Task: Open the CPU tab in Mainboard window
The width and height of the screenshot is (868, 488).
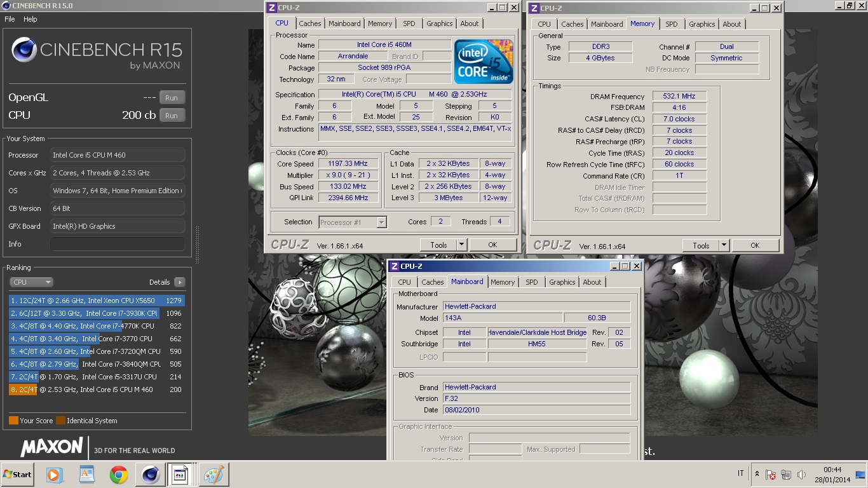Action: (x=405, y=282)
